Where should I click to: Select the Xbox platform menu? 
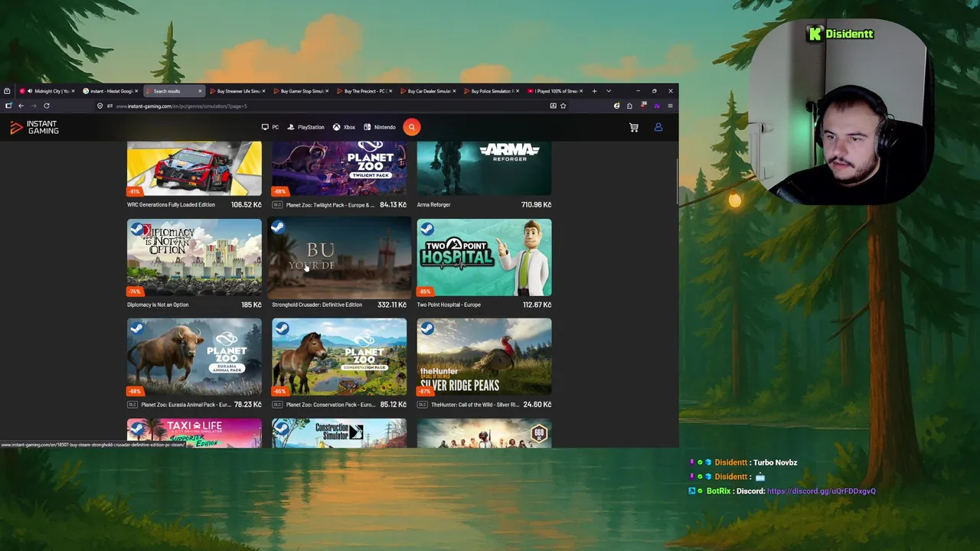(x=344, y=127)
